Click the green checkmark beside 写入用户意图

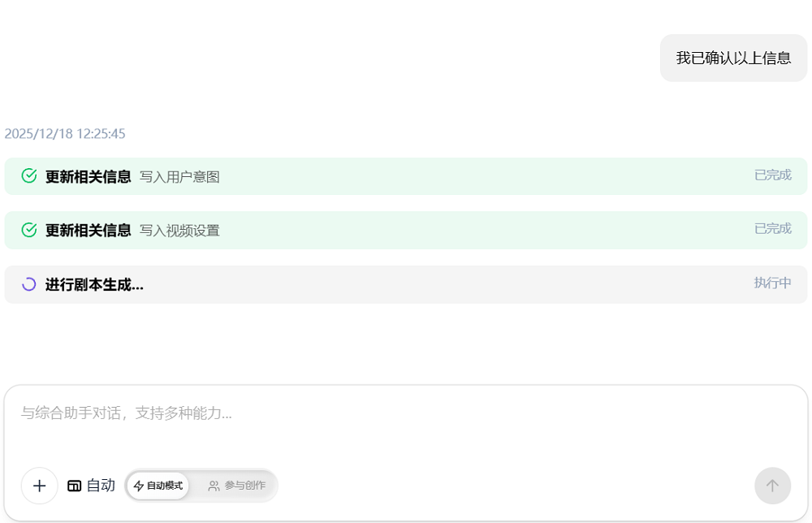coord(29,176)
